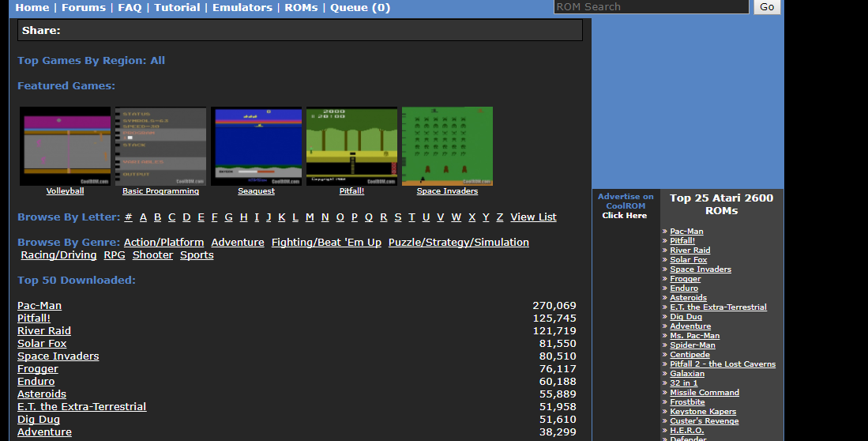Browse games starting with letter C
This screenshot has width=868, height=441.
172,217
